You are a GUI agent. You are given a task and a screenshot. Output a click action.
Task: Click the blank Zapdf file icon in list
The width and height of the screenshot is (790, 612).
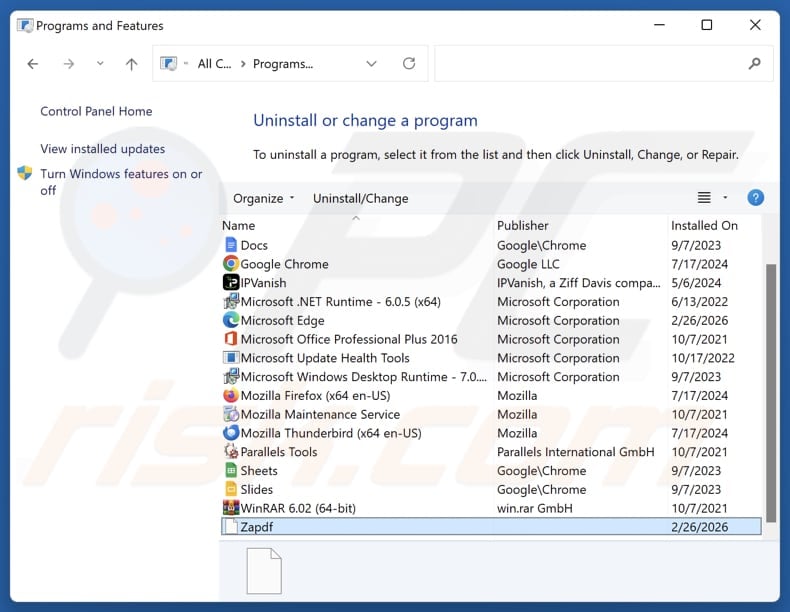point(231,527)
